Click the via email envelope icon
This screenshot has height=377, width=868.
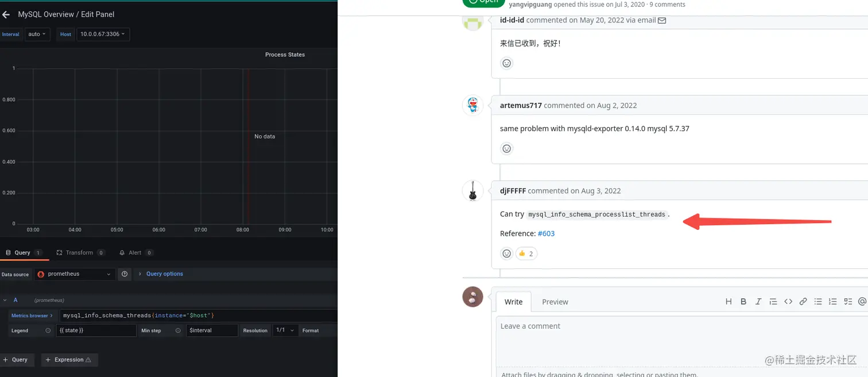[x=662, y=21]
